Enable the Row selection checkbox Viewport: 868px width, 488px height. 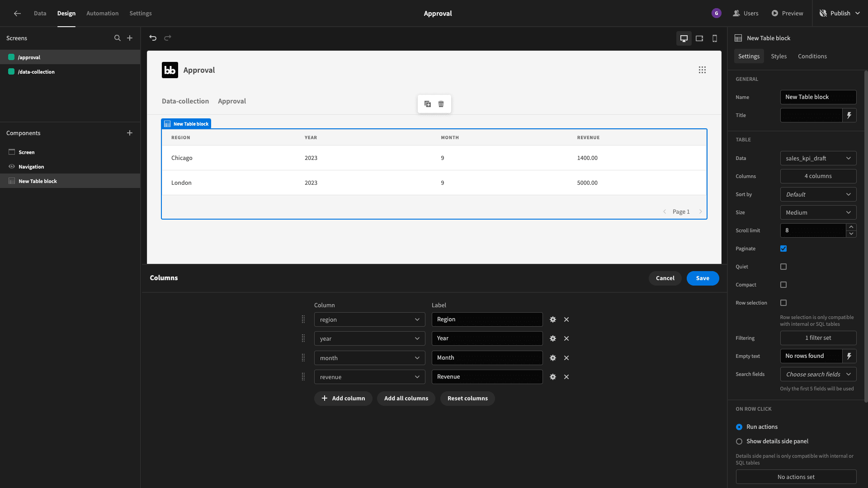click(x=783, y=303)
